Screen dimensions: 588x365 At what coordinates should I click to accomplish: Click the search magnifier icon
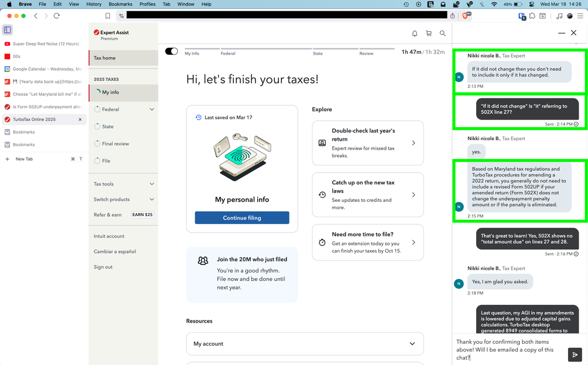click(443, 34)
